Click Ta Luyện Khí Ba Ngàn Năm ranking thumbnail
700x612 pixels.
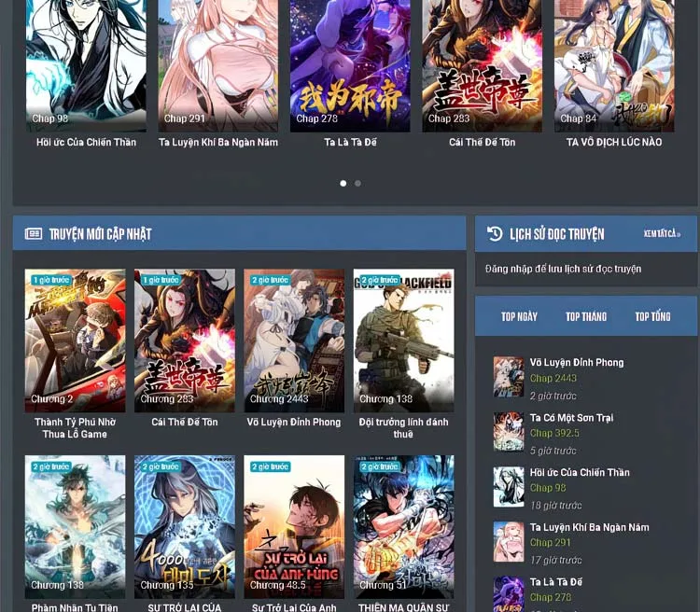(x=509, y=541)
